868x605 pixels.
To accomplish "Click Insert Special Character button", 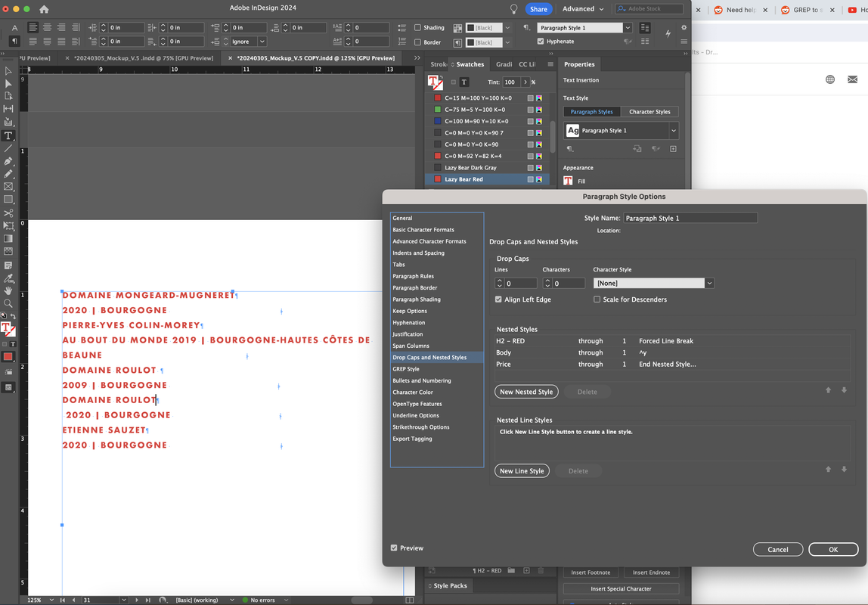I will 621,589.
